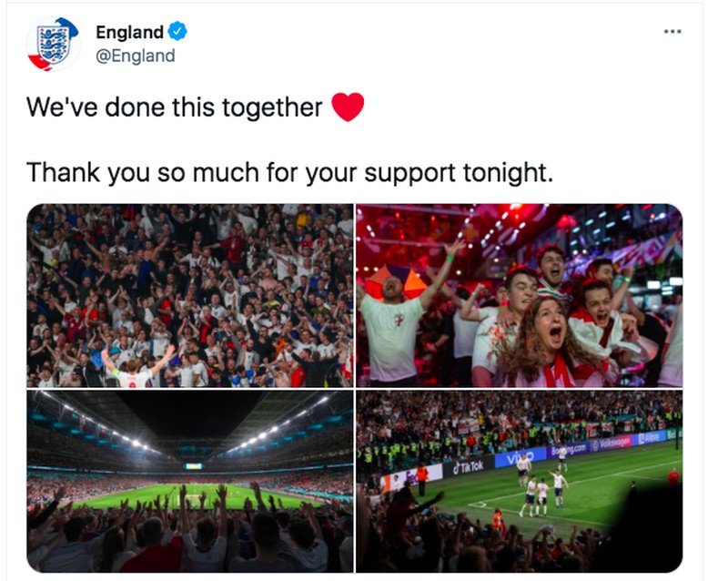728x581 pixels.
Task: Click the Volkswagen logo in the stadium photo
Action: 612,441
